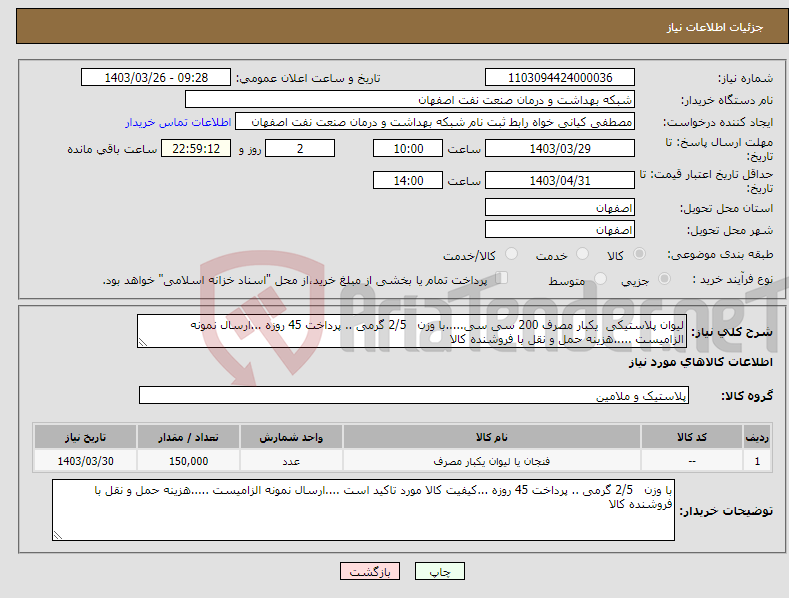This screenshot has width=789, height=598.
Task: Click the need date cell 1403/03/30
Action: tap(85, 461)
